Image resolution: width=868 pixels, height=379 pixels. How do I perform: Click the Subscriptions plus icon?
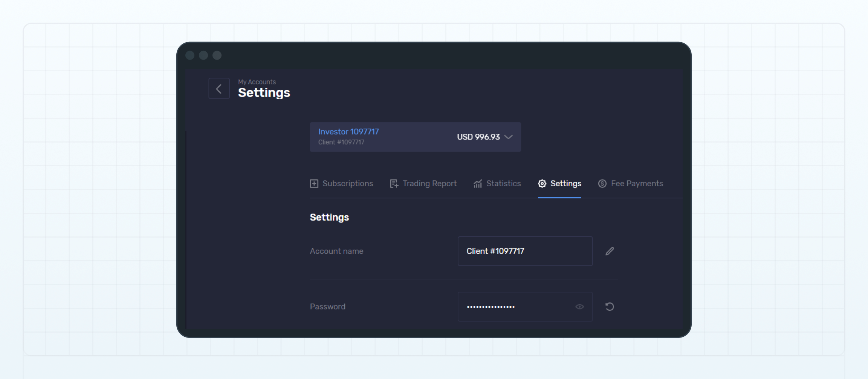point(314,183)
